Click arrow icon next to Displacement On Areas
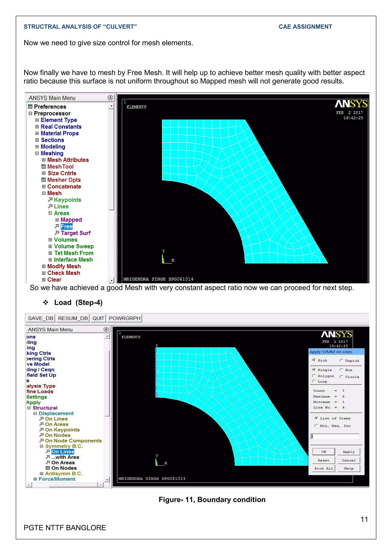Viewport: 392px width, 555px height. [42, 424]
